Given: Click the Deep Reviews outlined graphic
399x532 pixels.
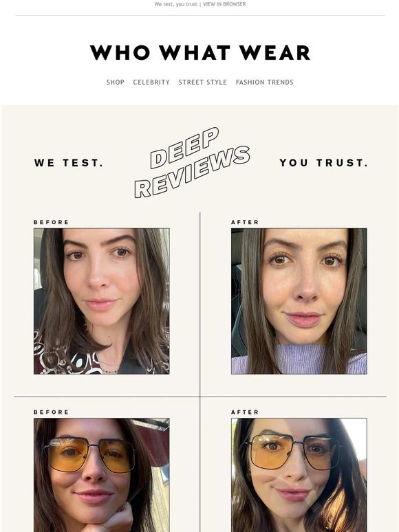Looking at the screenshot, I should pyautogui.click(x=193, y=162).
